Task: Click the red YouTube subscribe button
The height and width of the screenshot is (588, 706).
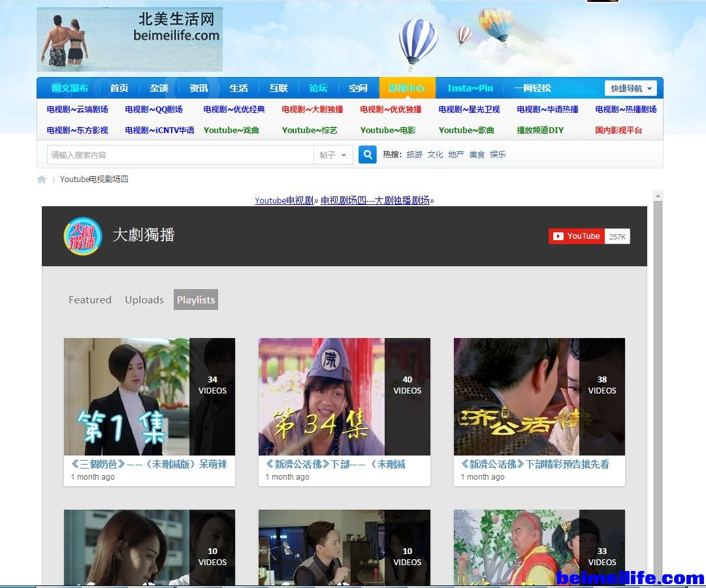Action: [x=576, y=236]
